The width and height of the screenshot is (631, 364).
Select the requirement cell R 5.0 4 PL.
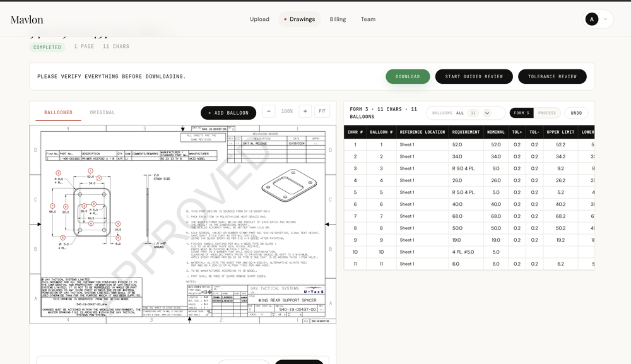click(466, 192)
